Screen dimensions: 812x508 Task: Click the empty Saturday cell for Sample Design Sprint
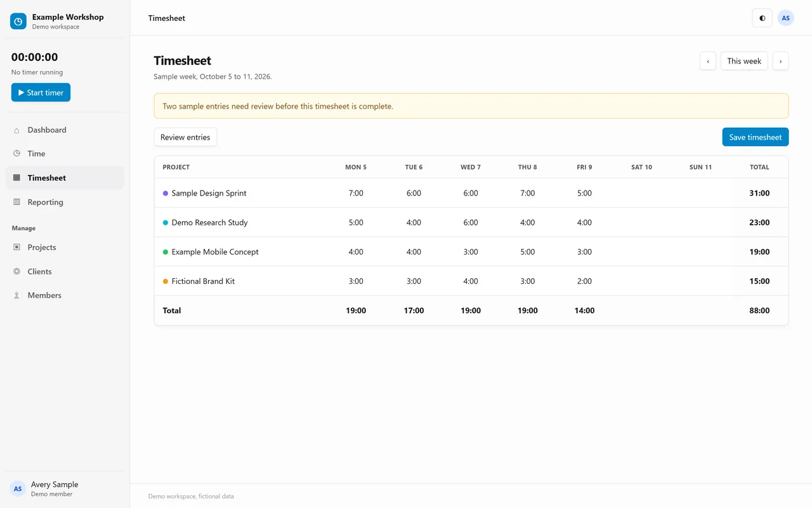tap(641, 193)
